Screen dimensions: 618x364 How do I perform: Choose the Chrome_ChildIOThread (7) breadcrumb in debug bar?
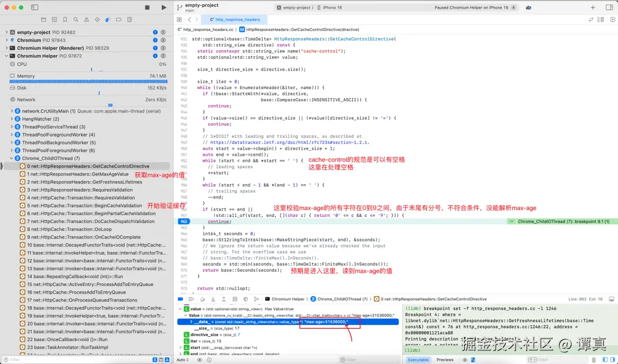click(x=339, y=299)
